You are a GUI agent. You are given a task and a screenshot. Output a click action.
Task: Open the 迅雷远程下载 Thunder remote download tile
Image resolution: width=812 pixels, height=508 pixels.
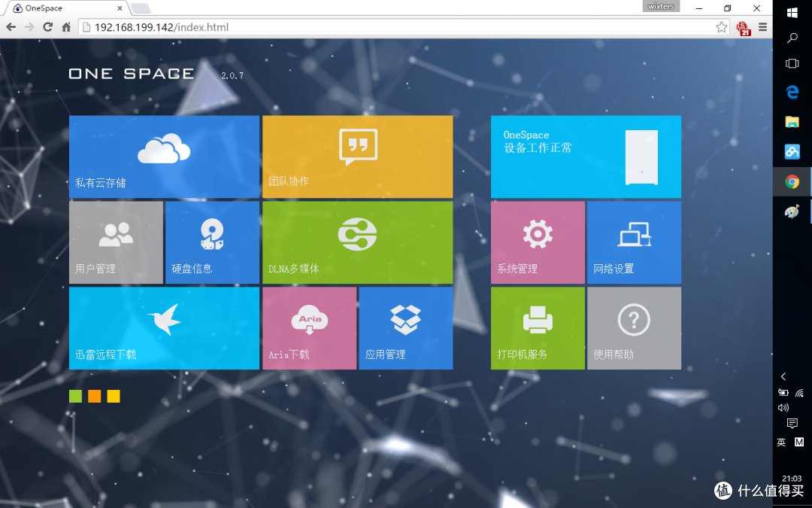pyautogui.click(x=164, y=328)
